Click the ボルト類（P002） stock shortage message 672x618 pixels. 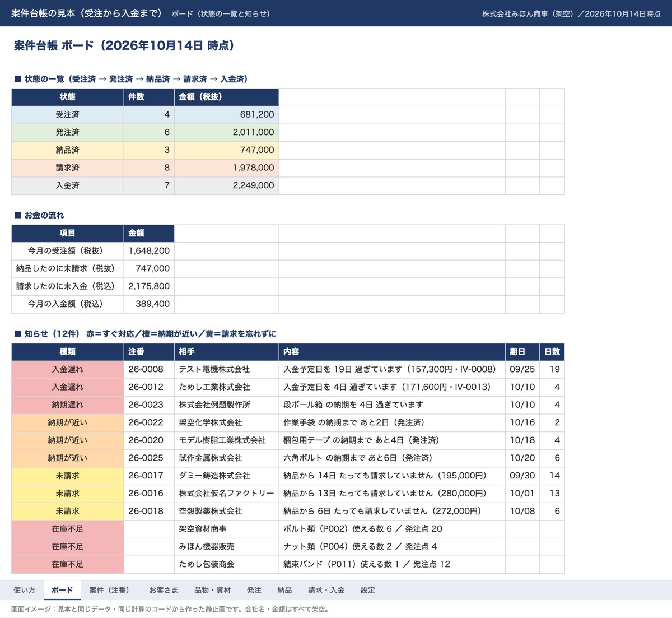coord(392,529)
